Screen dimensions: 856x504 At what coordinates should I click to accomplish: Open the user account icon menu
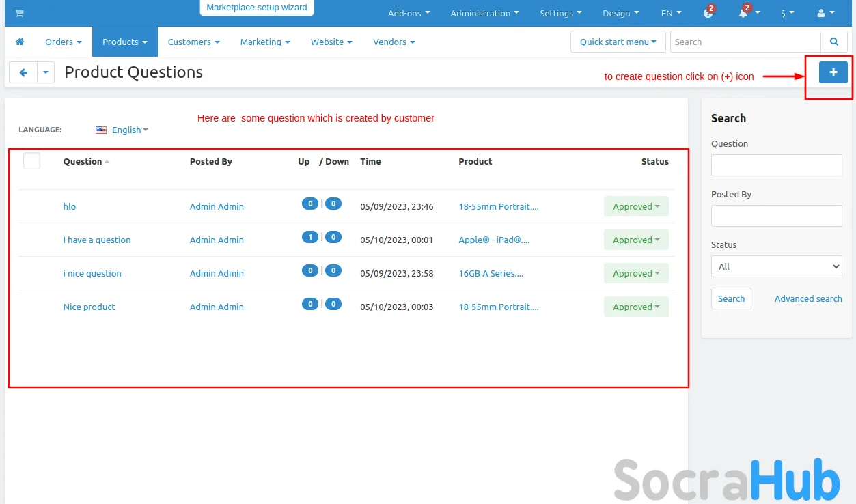coord(825,13)
